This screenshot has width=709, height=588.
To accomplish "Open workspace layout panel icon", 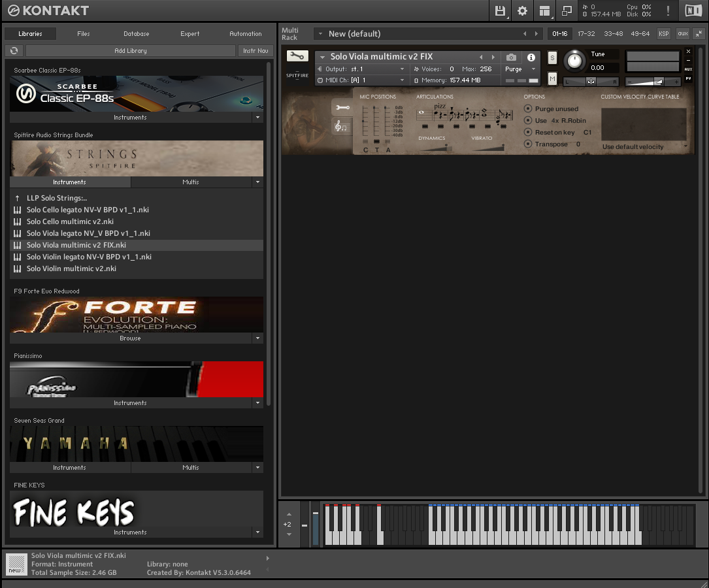I will [544, 10].
